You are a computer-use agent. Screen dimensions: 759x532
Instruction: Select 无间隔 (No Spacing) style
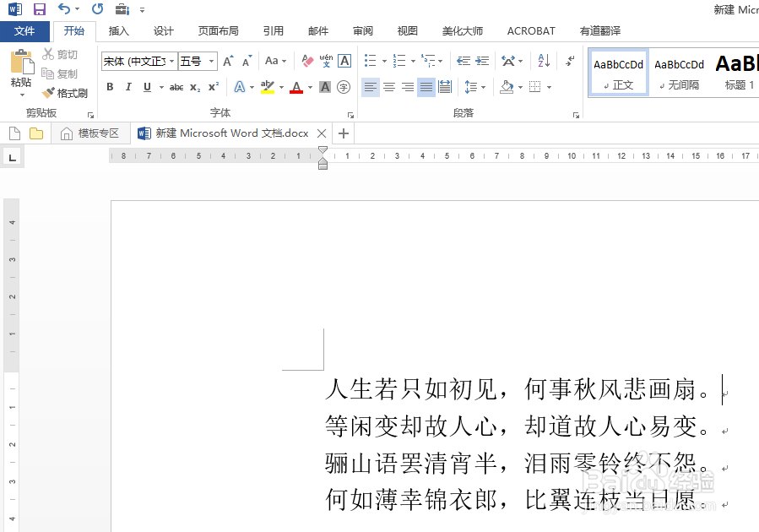pyautogui.click(x=679, y=73)
